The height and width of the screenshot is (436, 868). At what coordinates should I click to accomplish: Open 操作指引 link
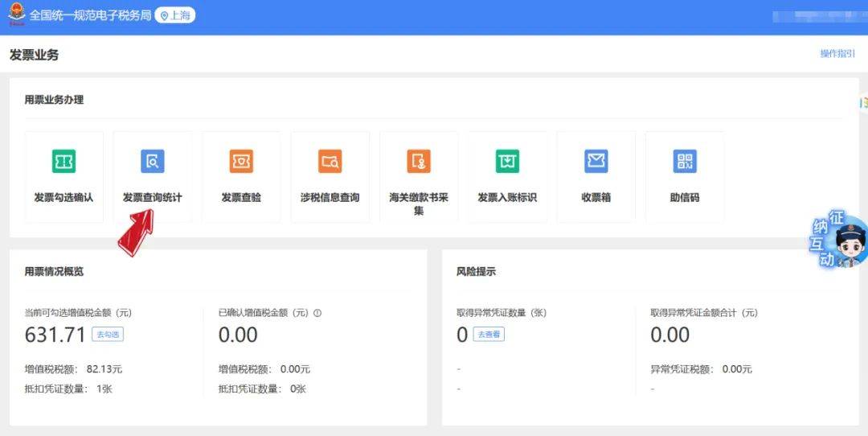837,54
